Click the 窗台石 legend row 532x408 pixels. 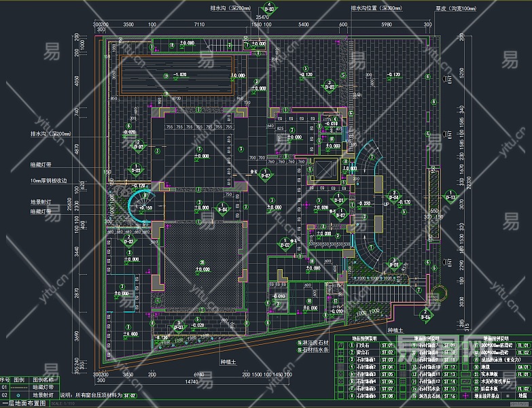tap(366, 353)
